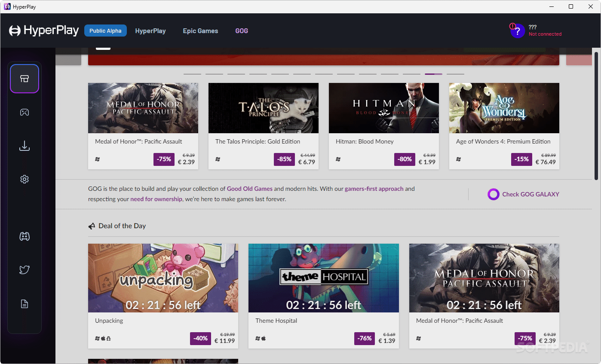The image size is (601, 364).
Task: Click the Theme Hospital title text
Action: tap(276, 321)
